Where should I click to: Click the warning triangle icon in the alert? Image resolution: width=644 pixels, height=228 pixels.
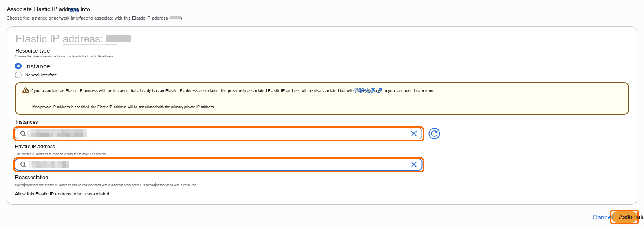pos(26,90)
